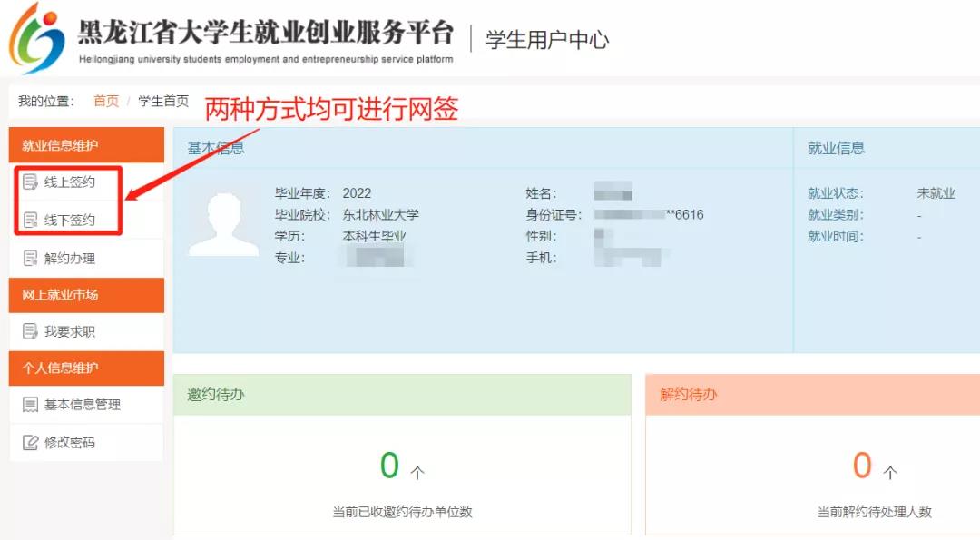Click the pencil icon for 修改密码
This screenshot has width=980, height=540.
pos(31,443)
